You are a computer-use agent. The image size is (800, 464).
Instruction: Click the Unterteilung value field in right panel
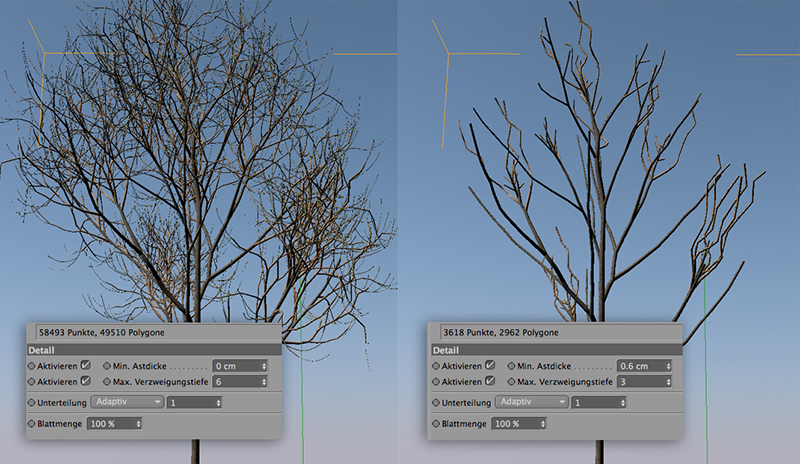pyautogui.click(x=598, y=403)
